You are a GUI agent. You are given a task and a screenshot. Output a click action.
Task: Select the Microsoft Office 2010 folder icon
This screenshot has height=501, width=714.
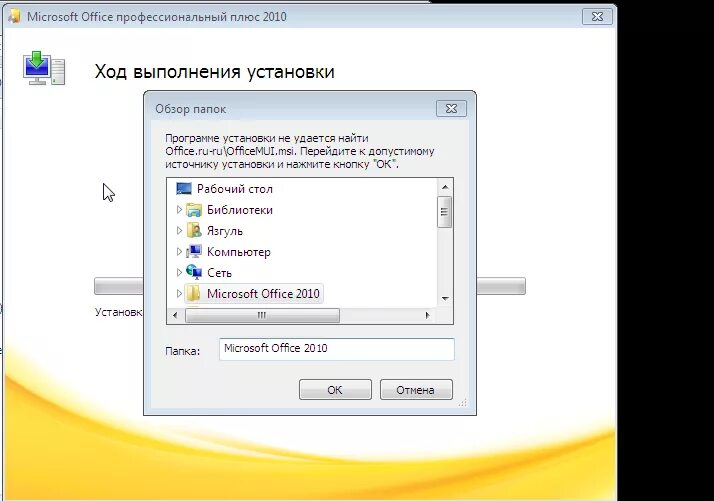pos(194,293)
